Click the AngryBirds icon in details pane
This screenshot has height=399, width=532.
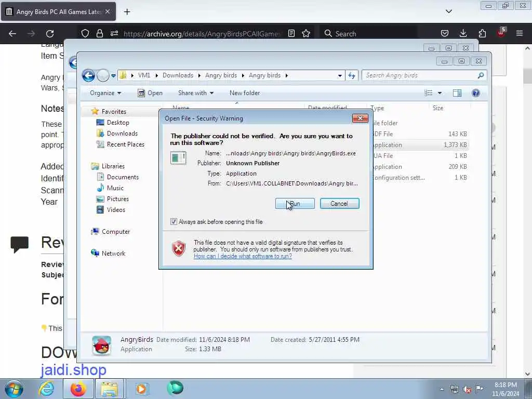pyautogui.click(x=102, y=345)
